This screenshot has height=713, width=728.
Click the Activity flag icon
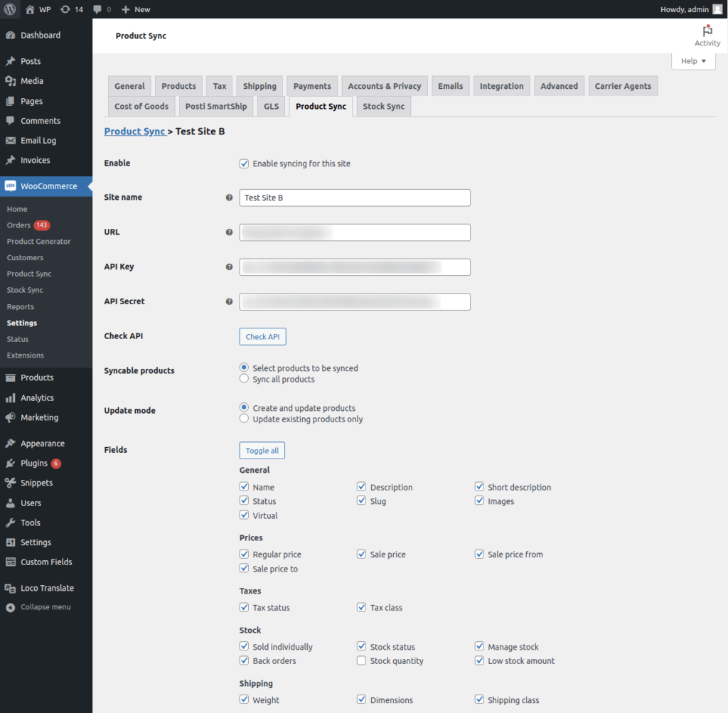pos(707,31)
